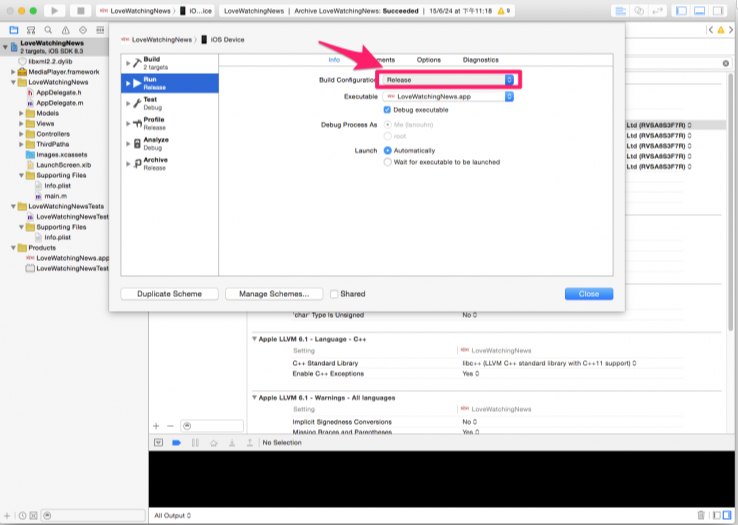Check the Shared checkbox
Image resolution: width=738 pixels, height=525 pixels.
334,294
